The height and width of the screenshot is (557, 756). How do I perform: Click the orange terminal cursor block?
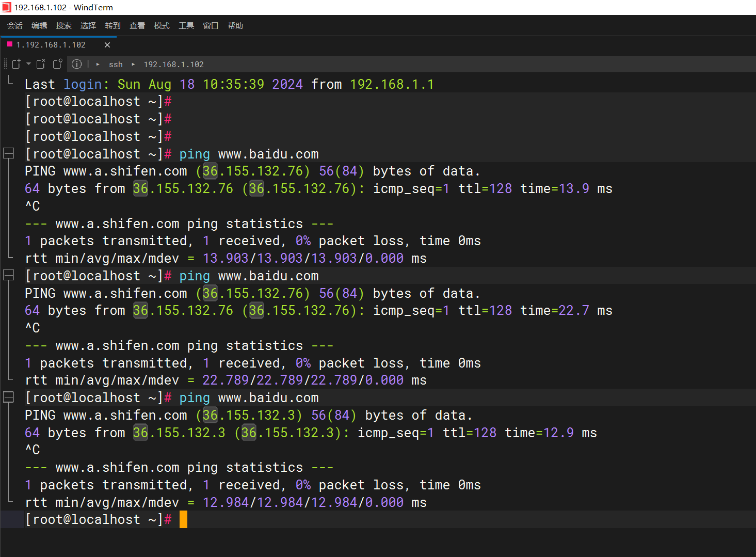[183, 519]
